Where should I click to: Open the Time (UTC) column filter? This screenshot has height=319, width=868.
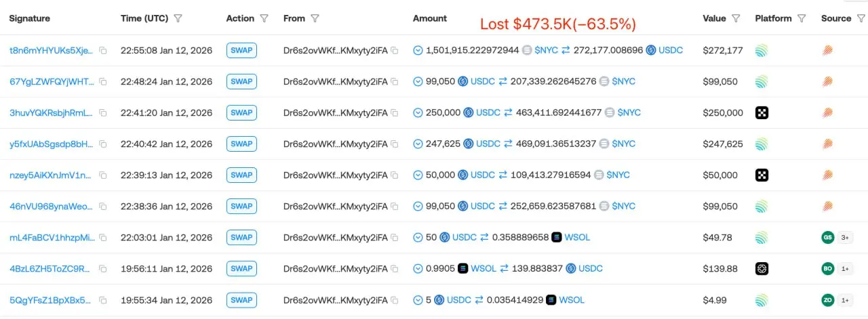click(178, 19)
